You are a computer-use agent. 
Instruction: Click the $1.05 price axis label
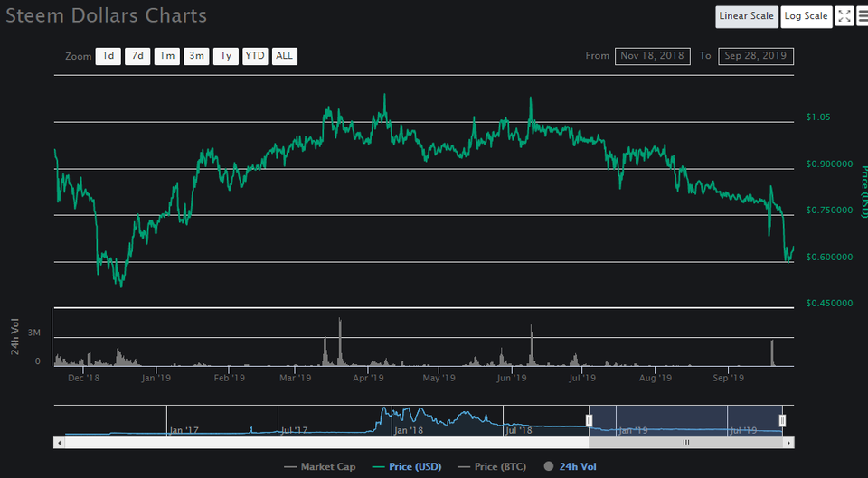coord(818,117)
